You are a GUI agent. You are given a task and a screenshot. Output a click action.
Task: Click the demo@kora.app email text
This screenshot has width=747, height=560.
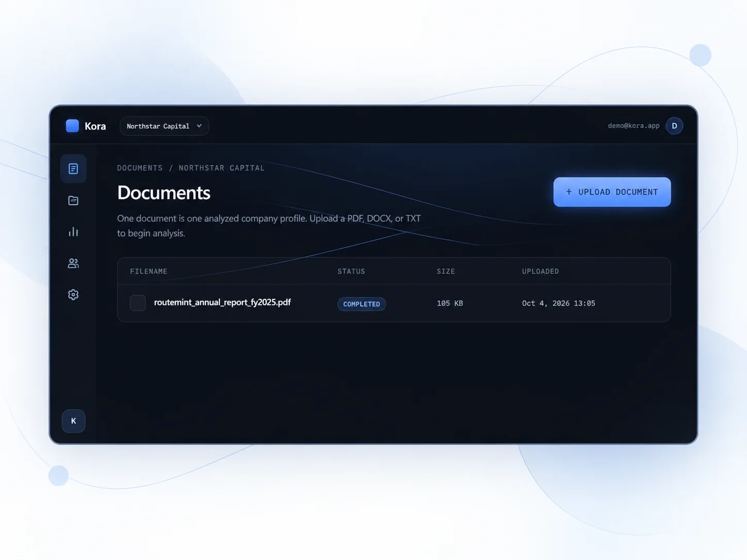(634, 126)
